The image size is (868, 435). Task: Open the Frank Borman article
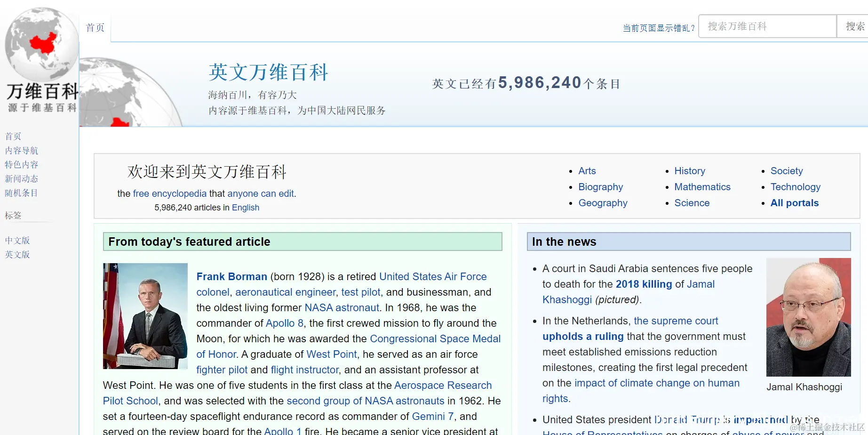click(x=231, y=276)
